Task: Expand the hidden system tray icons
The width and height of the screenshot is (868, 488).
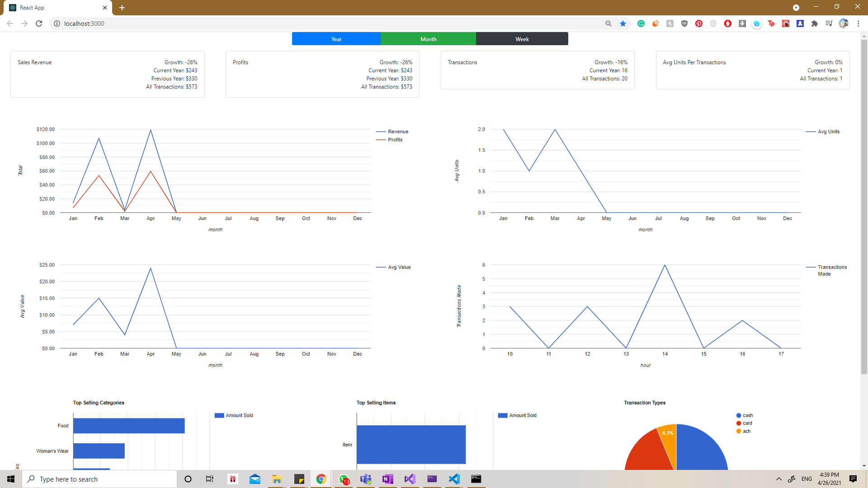Action: (x=779, y=479)
